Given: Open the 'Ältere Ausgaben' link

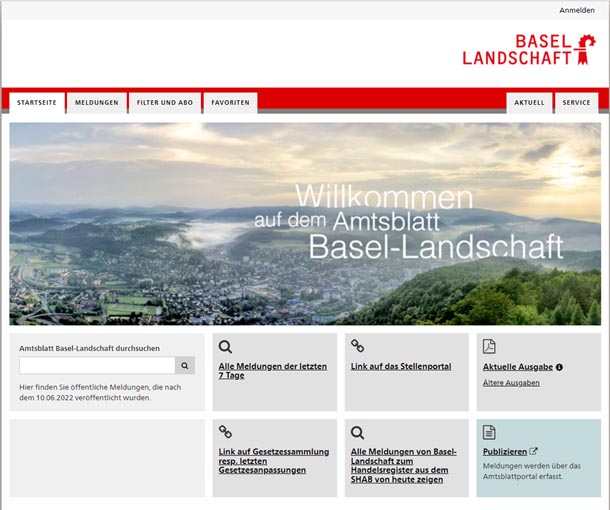Looking at the screenshot, I should coord(511,383).
